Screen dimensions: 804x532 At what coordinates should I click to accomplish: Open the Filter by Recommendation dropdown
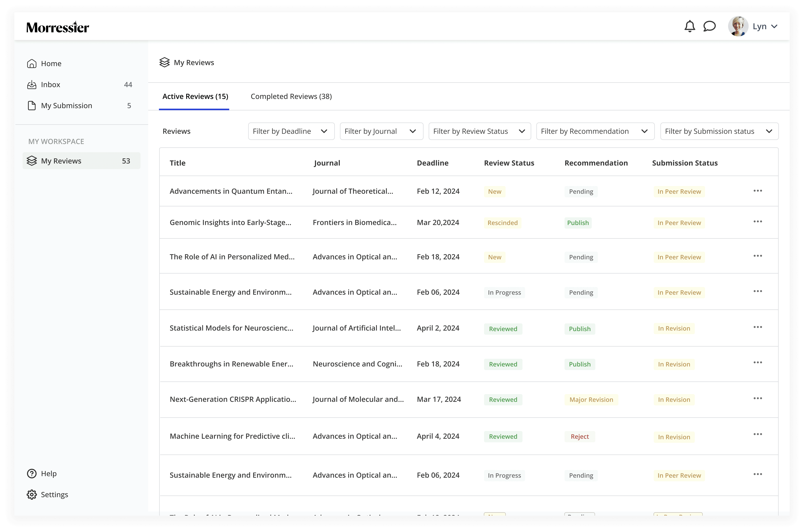point(595,131)
